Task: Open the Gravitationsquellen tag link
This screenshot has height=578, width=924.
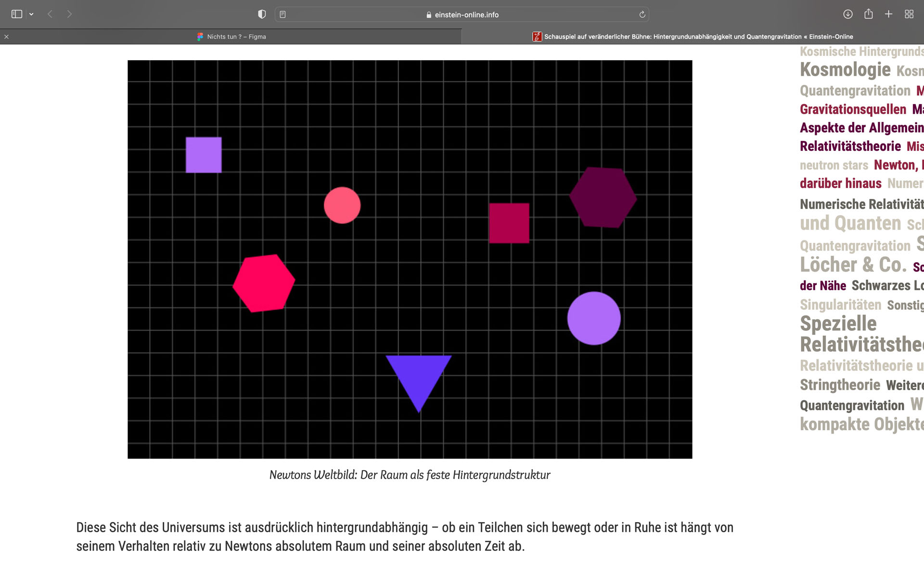Action: (x=853, y=109)
